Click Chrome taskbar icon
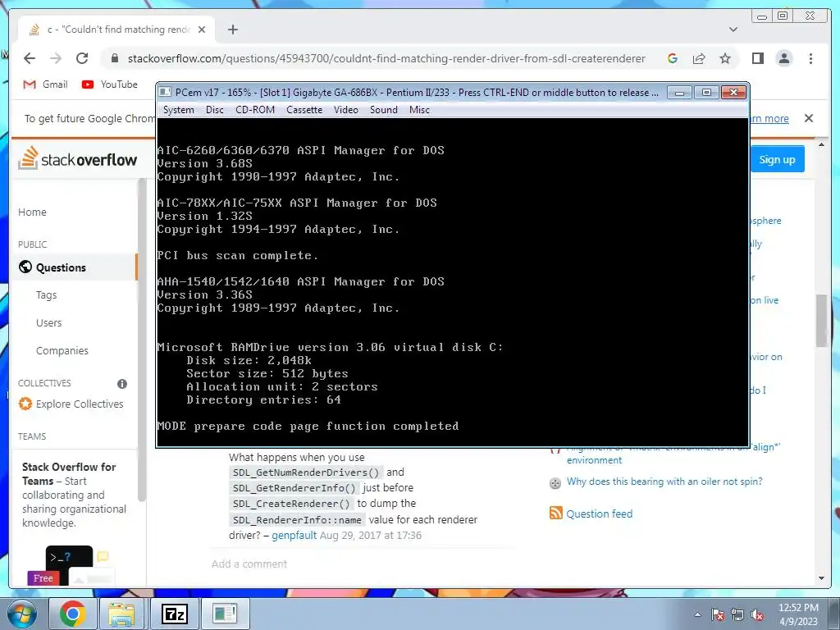Image resolution: width=840 pixels, height=630 pixels. pos(72,614)
